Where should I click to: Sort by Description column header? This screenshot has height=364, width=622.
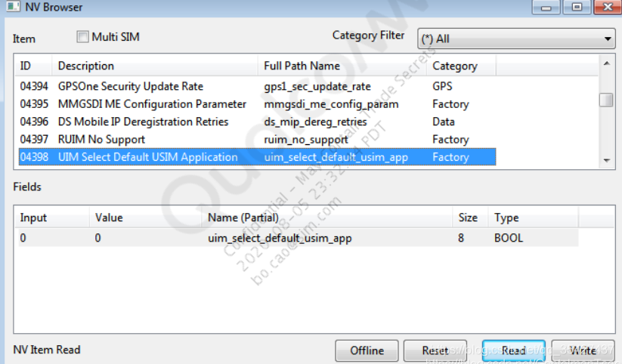pos(155,66)
